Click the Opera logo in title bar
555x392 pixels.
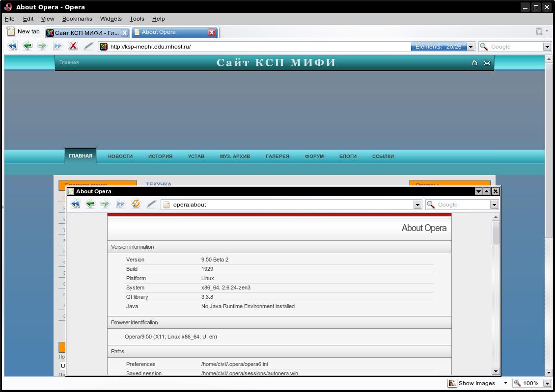8,7
